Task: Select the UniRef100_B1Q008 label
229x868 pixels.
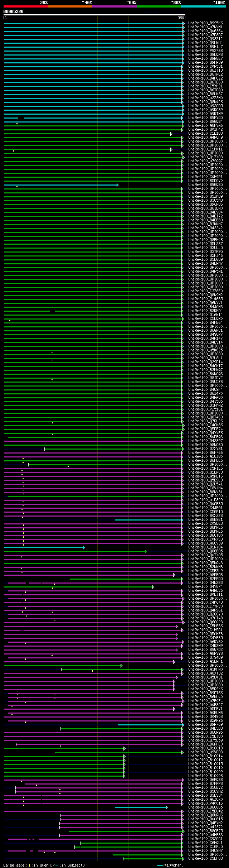Action: 205,776
